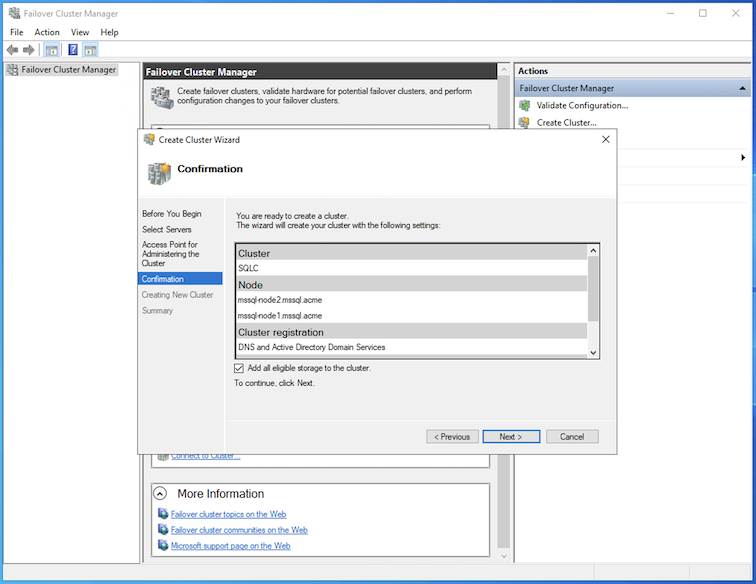
Task: Click the Summary step label
Action: tap(157, 311)
